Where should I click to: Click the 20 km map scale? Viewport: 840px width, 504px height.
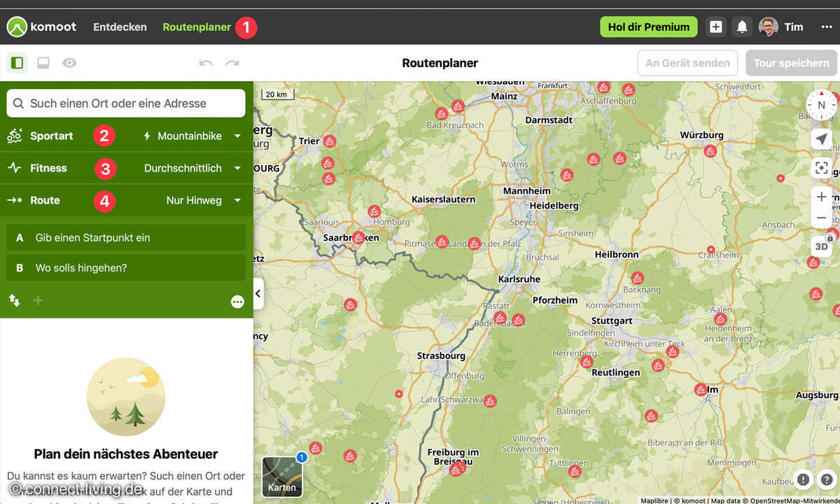[x=276, y=94]
